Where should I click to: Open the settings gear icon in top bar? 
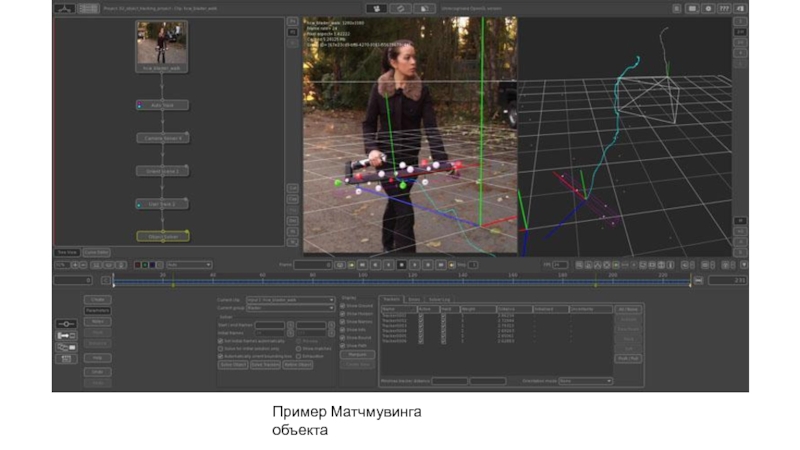[708, 9]
